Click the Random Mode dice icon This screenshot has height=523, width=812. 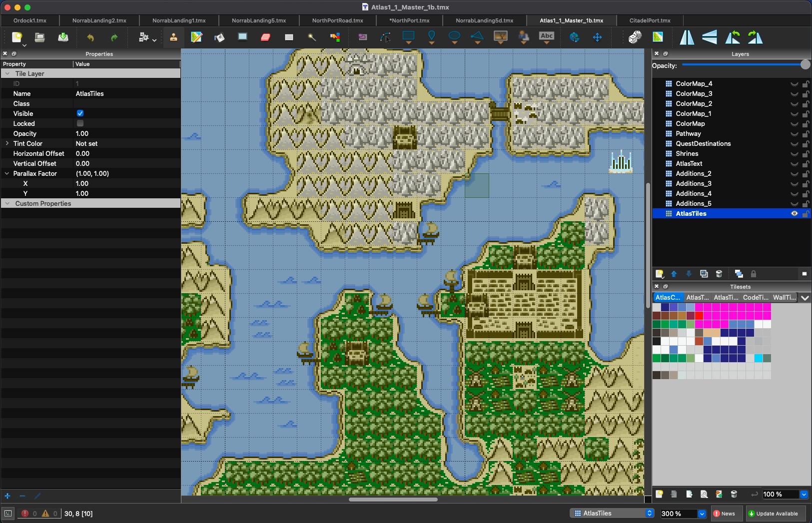(x=635, y=37)
